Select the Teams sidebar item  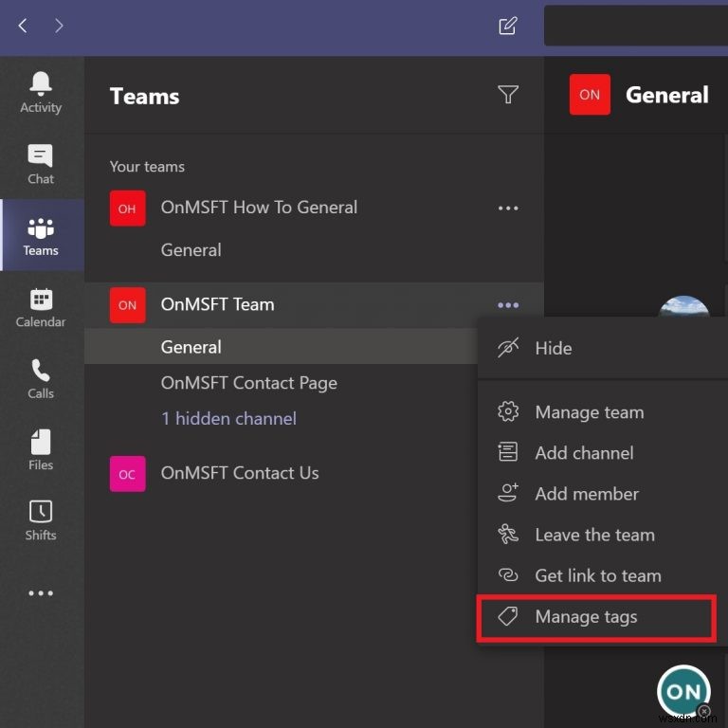coord(41,235)
